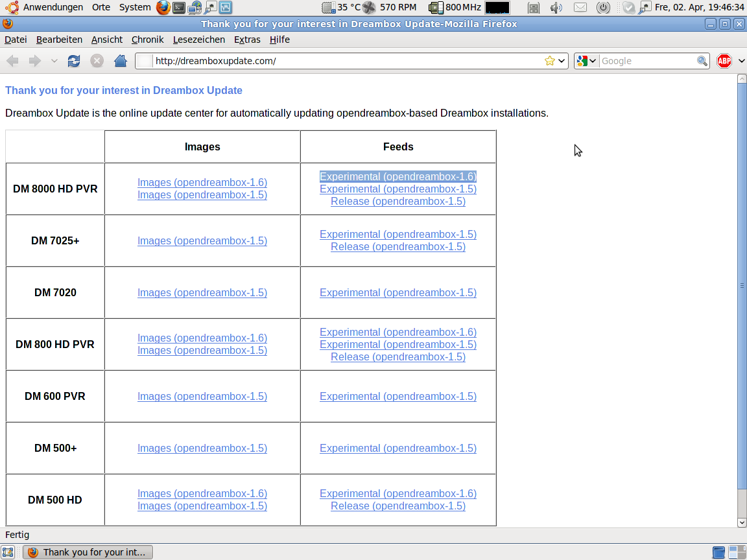The image size is (747, 560).
Task: Click the Firefox back arrow button
Action: point(12,61)
